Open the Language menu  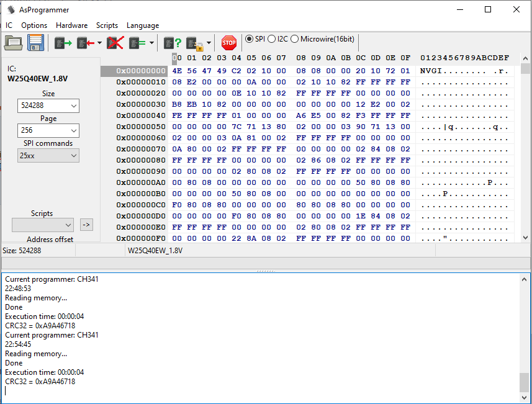click(x=143, y=25)
